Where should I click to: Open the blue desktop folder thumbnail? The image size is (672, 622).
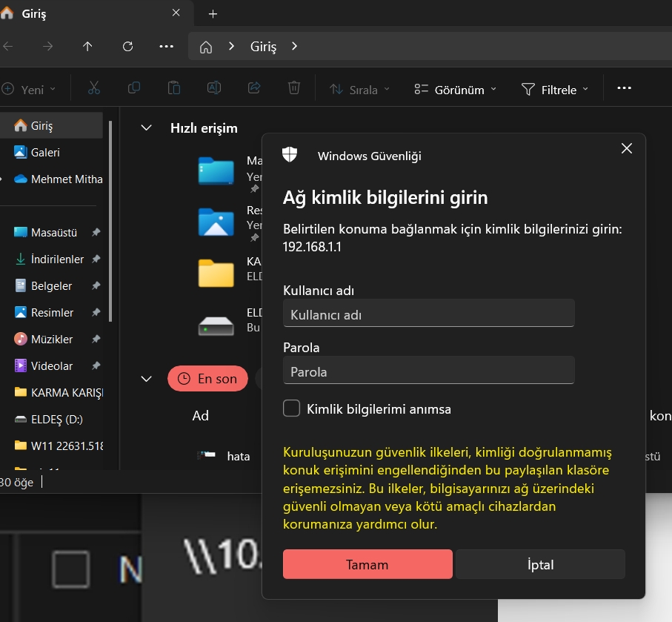(216, 171)
